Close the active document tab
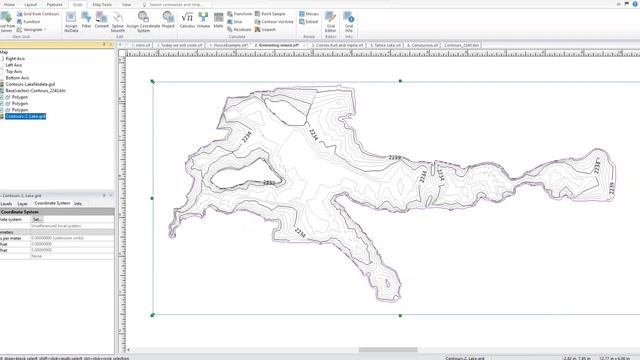 point(304,45)
